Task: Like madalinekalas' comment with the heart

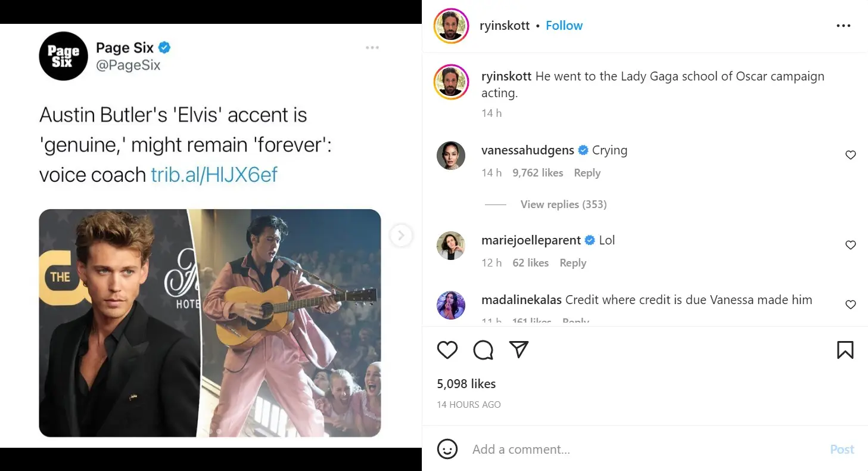Action: (850, 305)
